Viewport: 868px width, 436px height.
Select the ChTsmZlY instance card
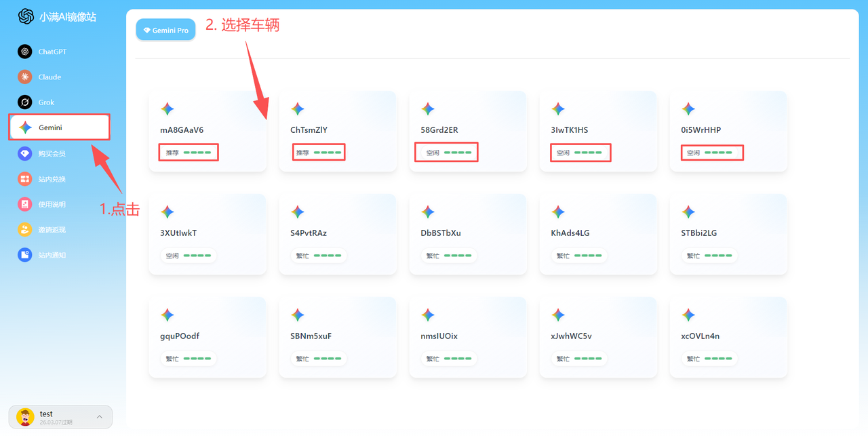pyautogui.click(x=338, y=131)
